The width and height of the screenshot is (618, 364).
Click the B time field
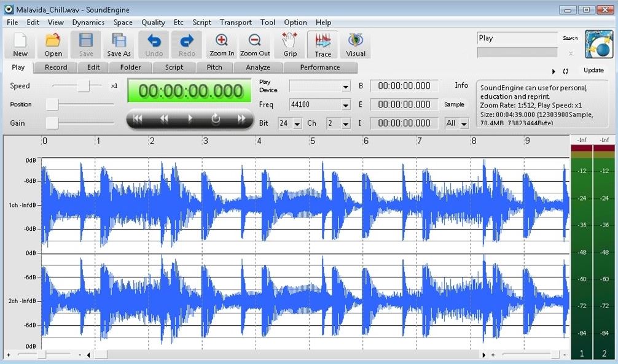click(404, 86)
